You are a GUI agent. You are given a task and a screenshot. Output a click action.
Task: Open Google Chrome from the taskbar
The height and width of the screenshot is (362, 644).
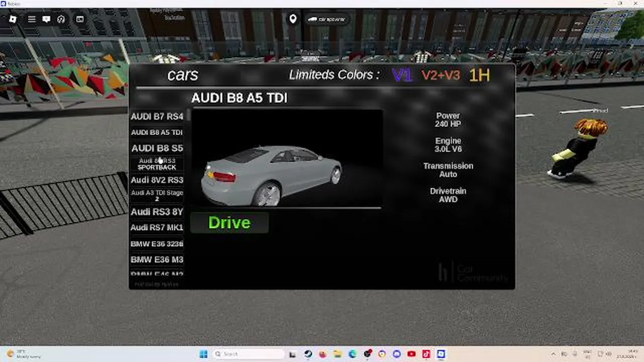tap(382, 354)
